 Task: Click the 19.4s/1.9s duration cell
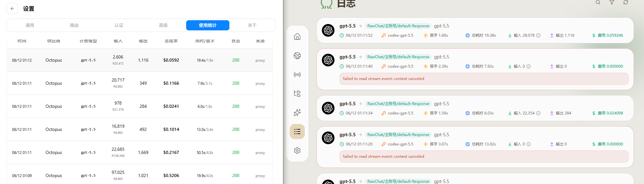tap(205, 60)
